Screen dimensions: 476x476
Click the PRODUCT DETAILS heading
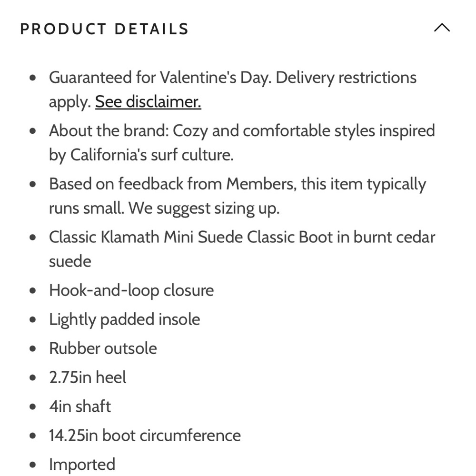pyautogui.click(x=104, y=29)
